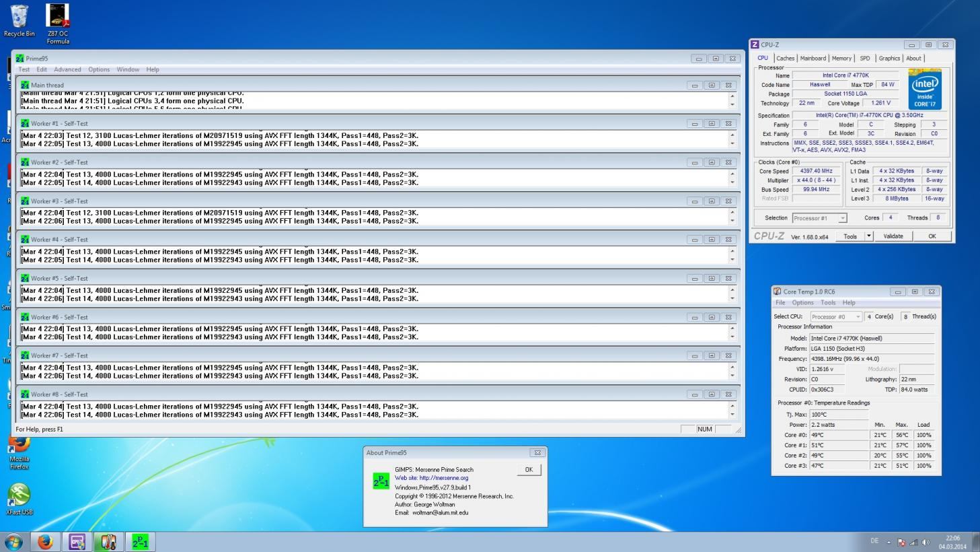Image resolution: width=980 pixels, height=552 pixels.
Task: Click the Tools button in CPU-Z
Action: 850,236
